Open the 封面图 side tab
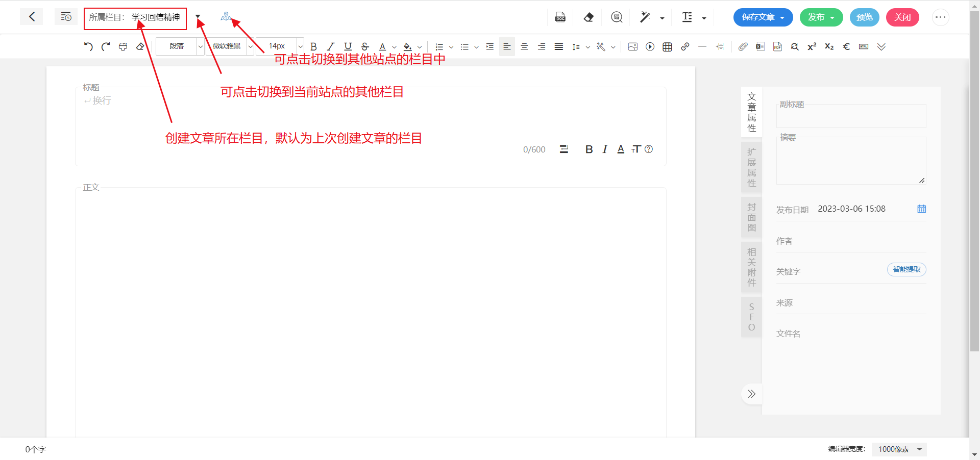Screen dimensions: 980x460 pos(751,218)
